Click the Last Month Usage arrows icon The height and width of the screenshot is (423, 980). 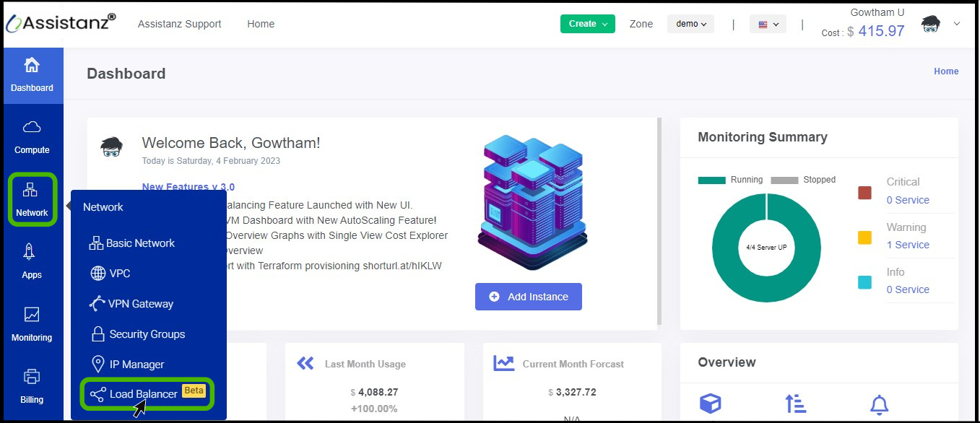(305, 363)
